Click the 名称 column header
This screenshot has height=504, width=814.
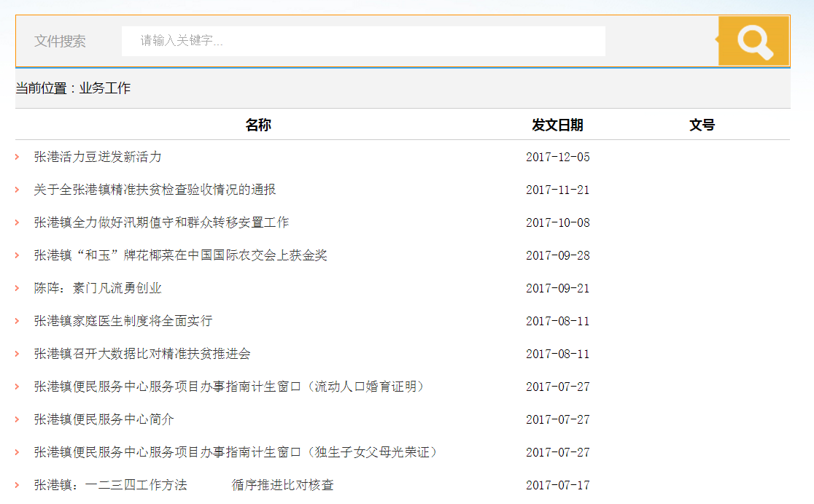[x=258, y=125]
